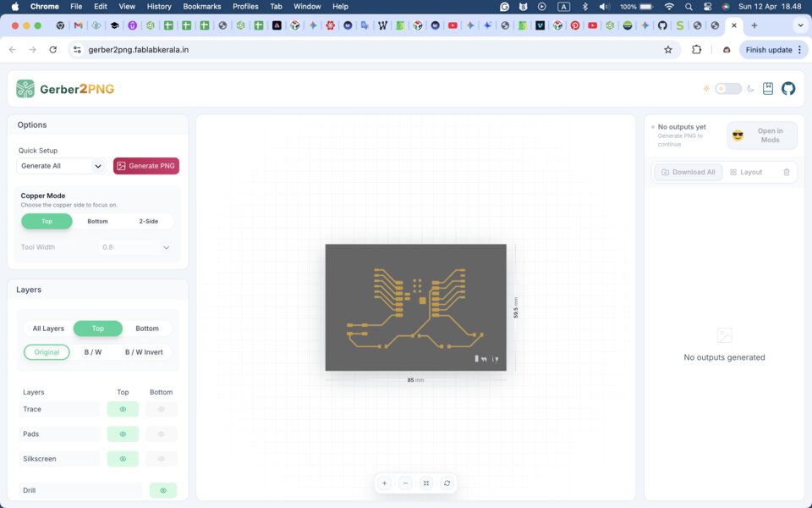Open the Chrome extensions puzzle icon

[696, 50]
